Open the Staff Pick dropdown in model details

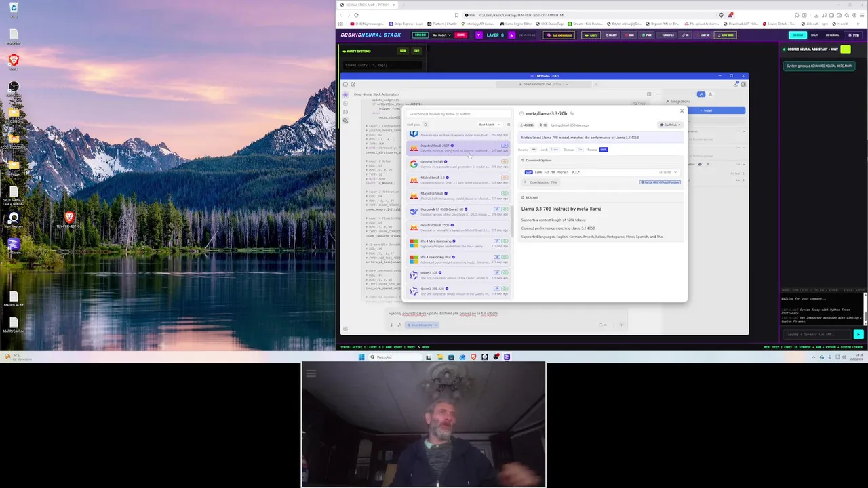click(x=669, y=125)
